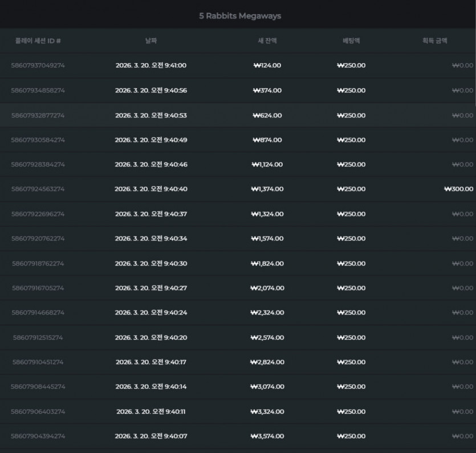
Task: Open session 58607910451274 entry
Action: 38,362
